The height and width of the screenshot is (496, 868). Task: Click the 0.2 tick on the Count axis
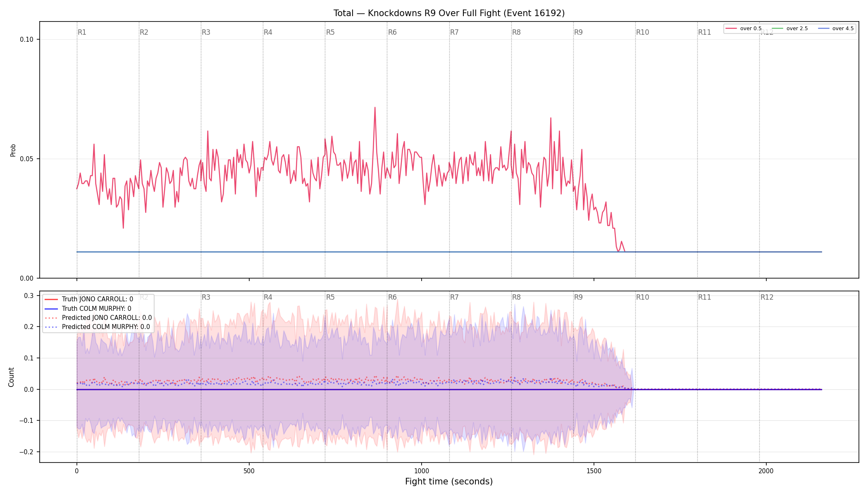pyautogui.click(x=29, y=327)
